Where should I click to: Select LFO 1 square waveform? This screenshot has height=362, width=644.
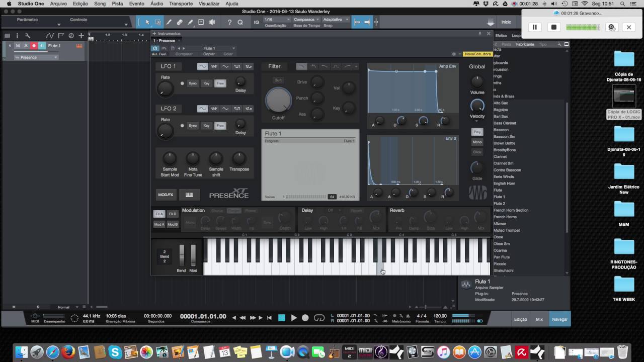tap(237, 66)
